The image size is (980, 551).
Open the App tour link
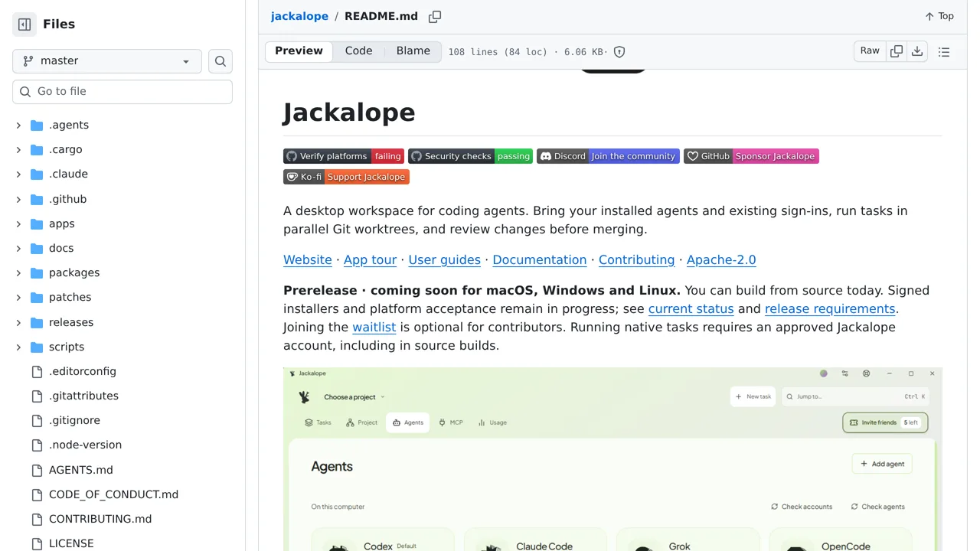(370, 260)
